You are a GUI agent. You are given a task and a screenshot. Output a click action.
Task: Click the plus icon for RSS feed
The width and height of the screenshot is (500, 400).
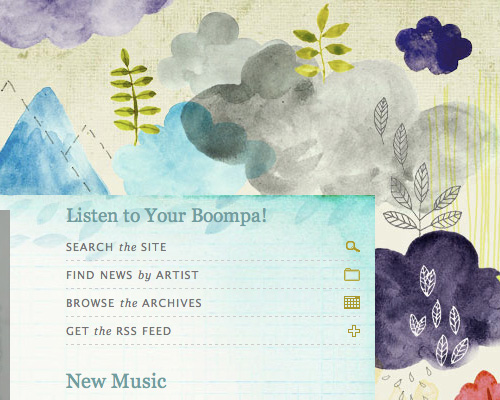tap(354, 331)
